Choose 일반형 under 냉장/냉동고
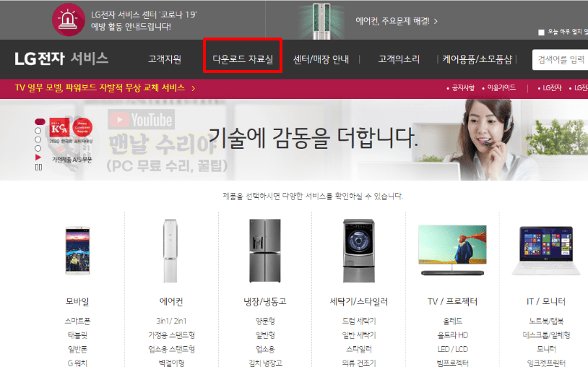 tap(265, 334)
